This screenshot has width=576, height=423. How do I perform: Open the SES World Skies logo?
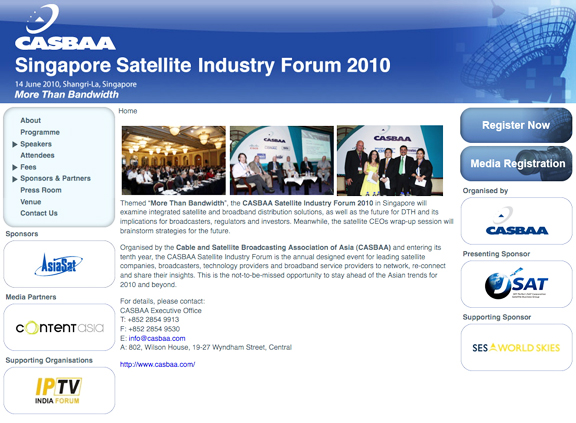pos(516,347)
